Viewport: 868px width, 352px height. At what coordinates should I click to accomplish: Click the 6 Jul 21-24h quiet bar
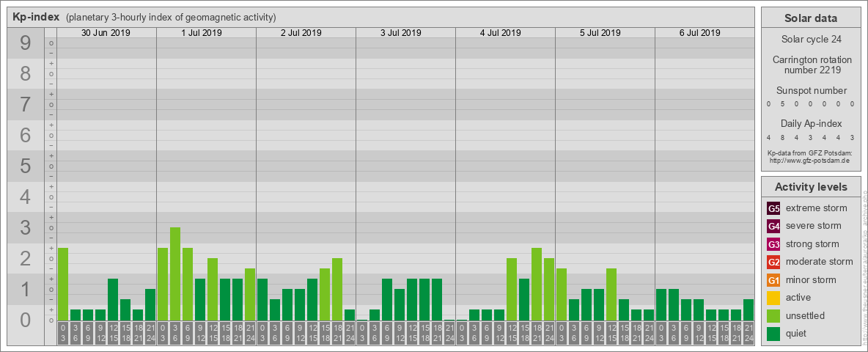[x=749, y=310]
